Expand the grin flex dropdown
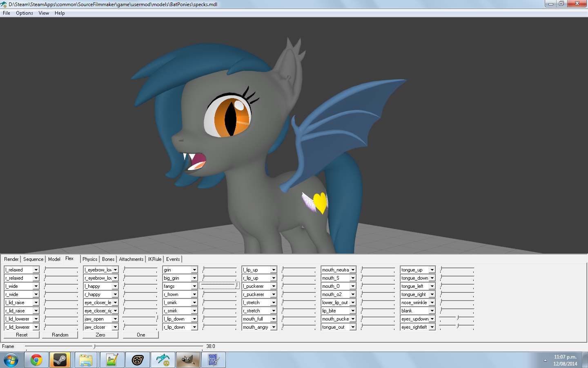Screen dimensions: 588x368 coord(194,270)
